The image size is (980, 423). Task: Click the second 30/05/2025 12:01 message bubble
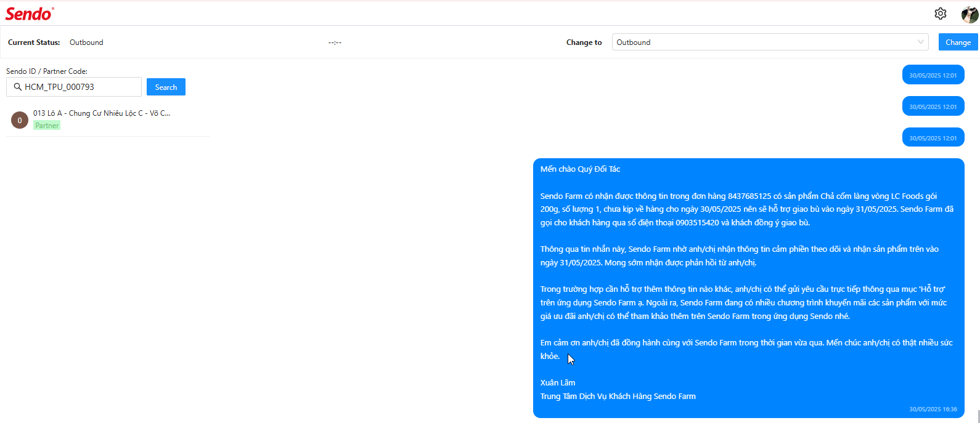(x=933, y=107)
